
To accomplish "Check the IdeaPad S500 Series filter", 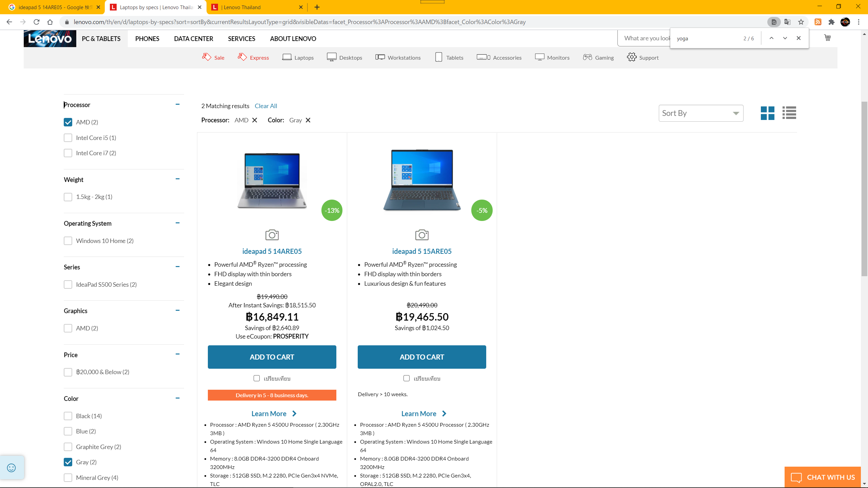I will tap(68, 284).
